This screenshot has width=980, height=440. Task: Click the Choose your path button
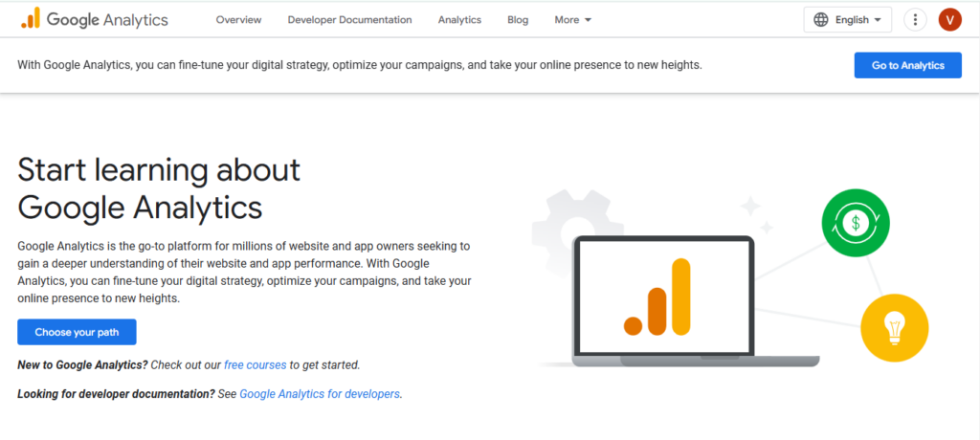77,332
